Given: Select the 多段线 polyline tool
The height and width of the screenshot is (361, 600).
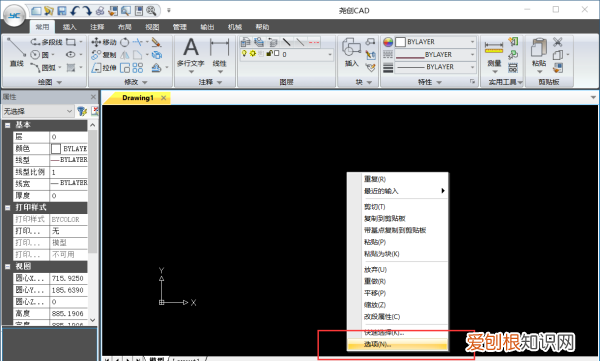Looking at the screenshot, I should coord(47,42).
